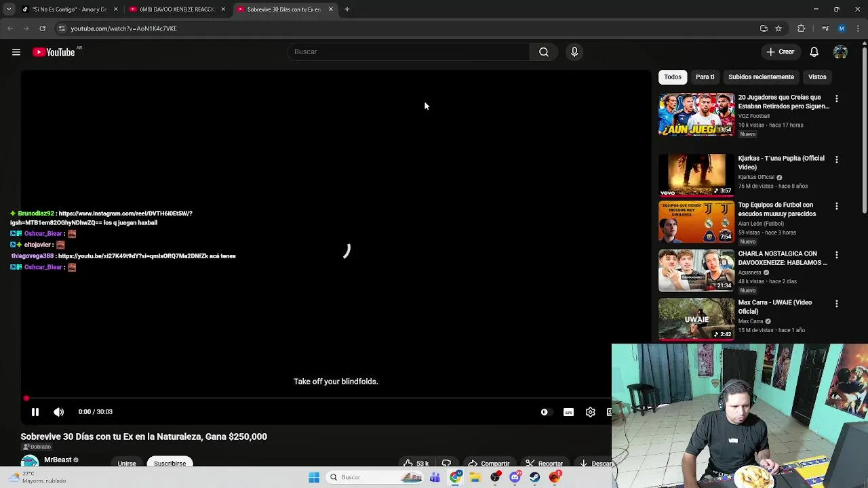Click the Windows taskbar Buscar search box
The image size is (868, 488).
point(376,477)
